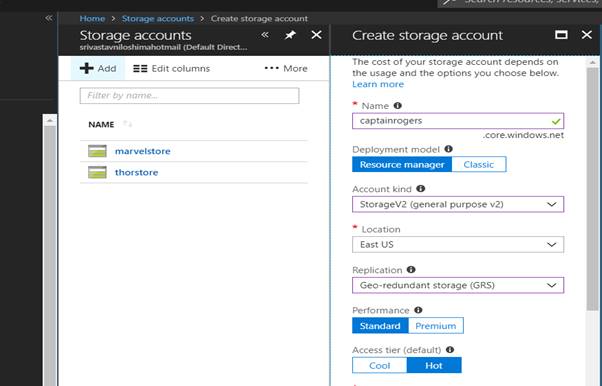Open the Location dropdown showing East US

(x=458, y=245)
